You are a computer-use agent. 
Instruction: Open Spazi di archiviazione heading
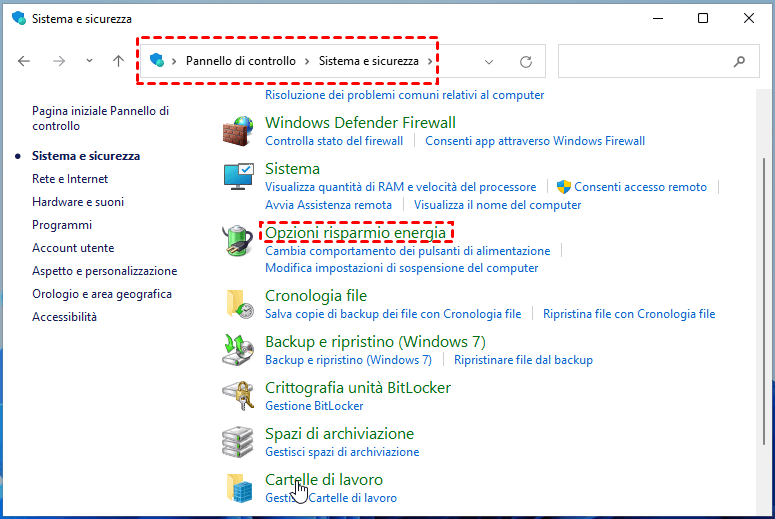pyautogui.click(x=339, y=433)
